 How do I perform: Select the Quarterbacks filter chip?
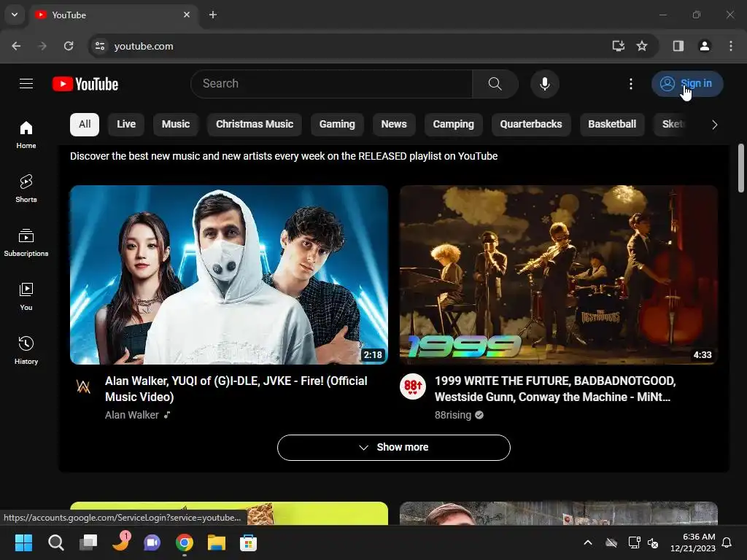tap(531, 124)
